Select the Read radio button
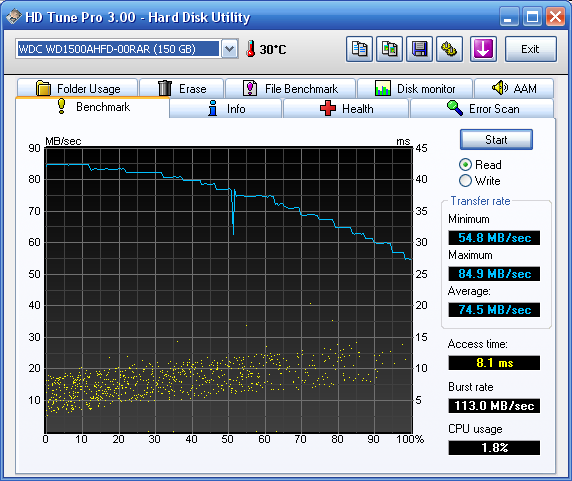This screenshot has height=481, width=572. (465, 165)
